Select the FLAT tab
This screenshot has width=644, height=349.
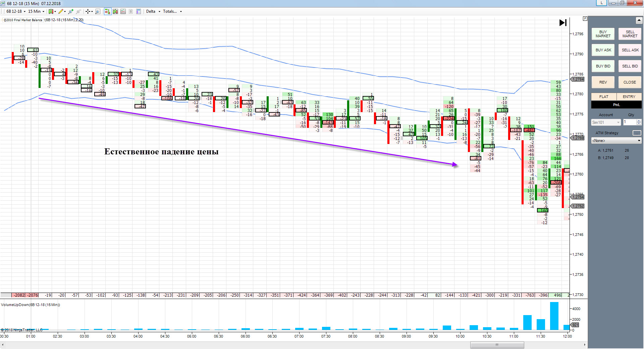pyautogui.click(x=604, y=97)
